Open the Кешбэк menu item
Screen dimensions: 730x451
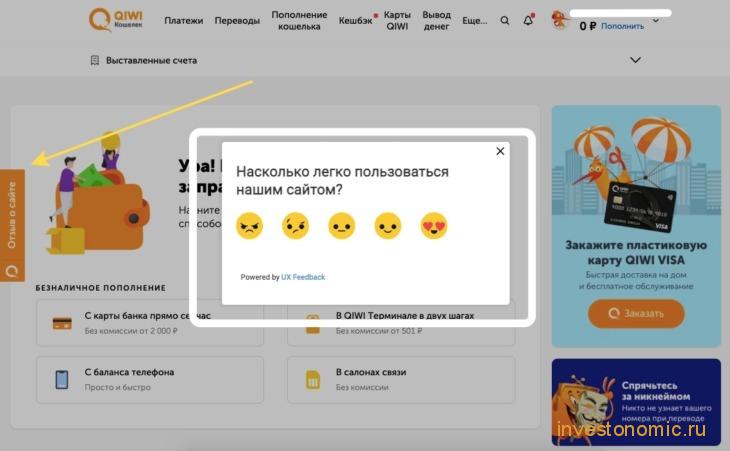(356, 20)
